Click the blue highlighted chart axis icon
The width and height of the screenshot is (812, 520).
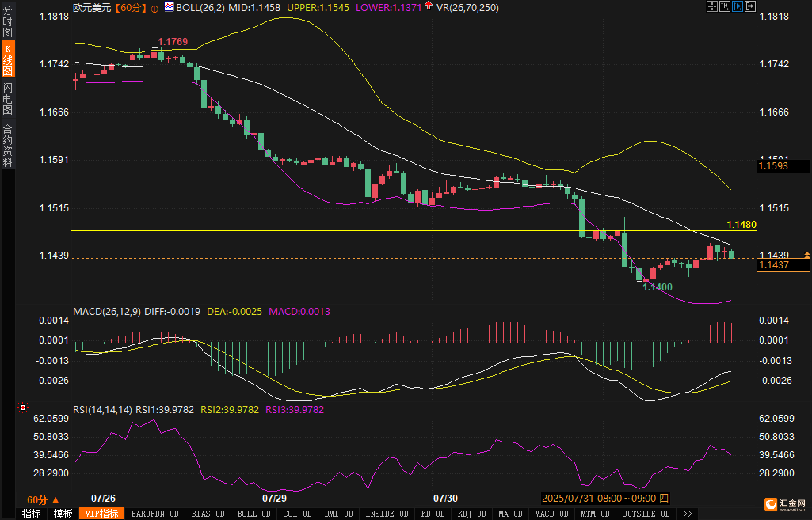[x=737, y=6]
